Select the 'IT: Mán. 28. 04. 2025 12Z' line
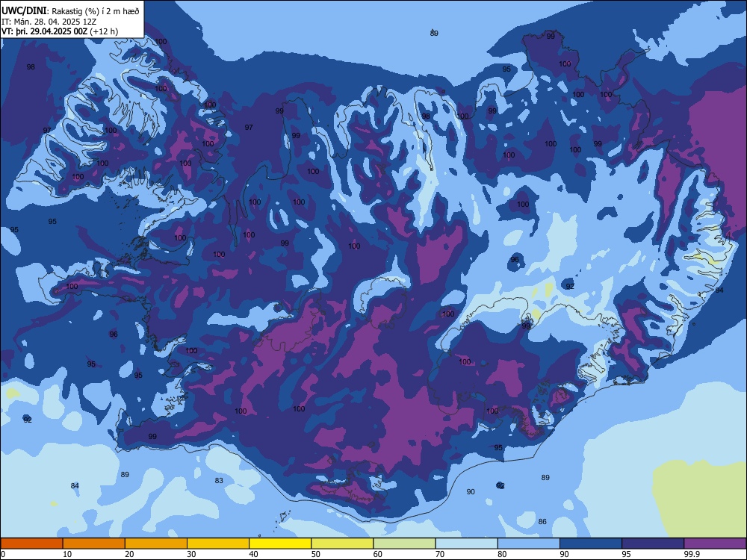This screenshot has height=560, width=747. point(49,22)
